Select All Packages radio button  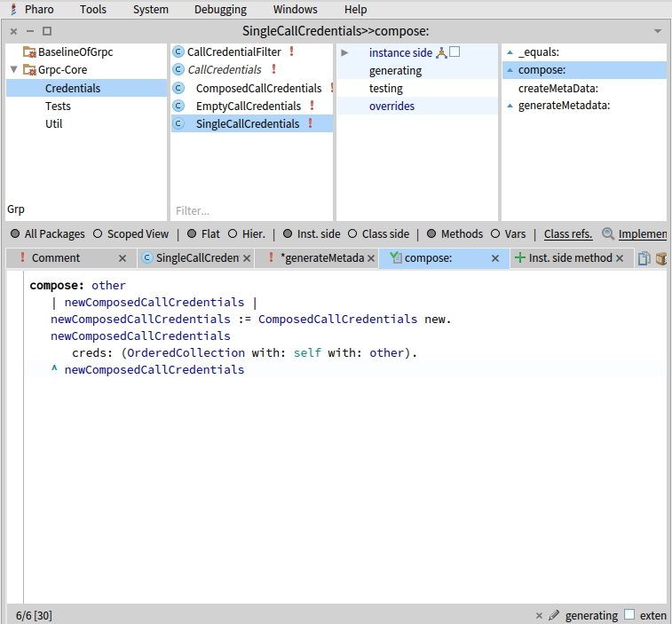[x=15, y=233]
